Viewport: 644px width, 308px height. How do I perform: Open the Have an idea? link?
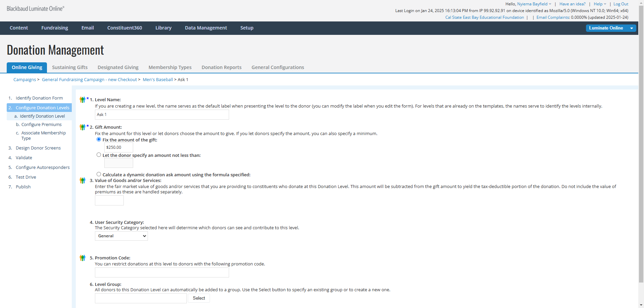click(572, 4)
